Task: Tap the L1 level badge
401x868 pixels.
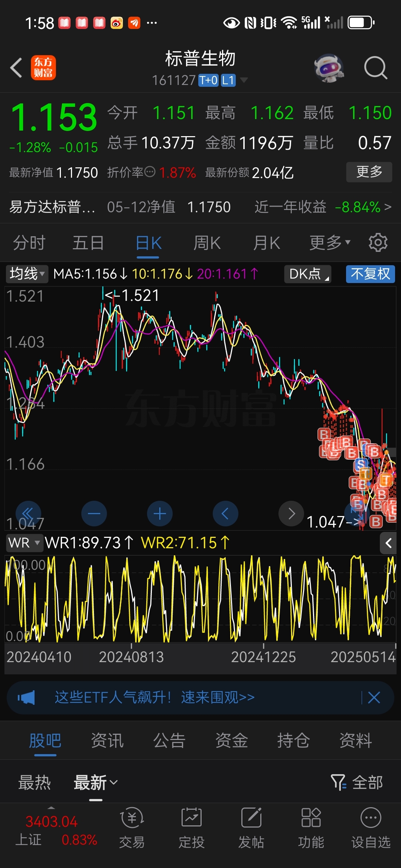Action: click(x=228, y=80)
